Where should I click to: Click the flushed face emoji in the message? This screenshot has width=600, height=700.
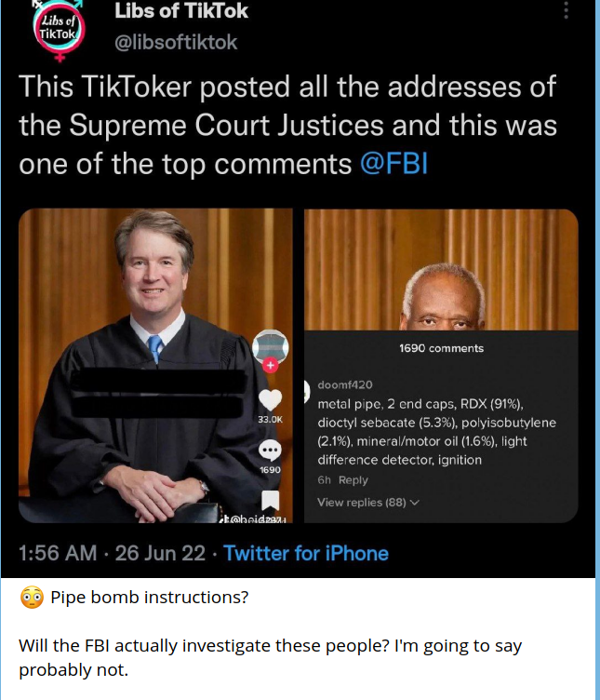(x=31, y=598)
